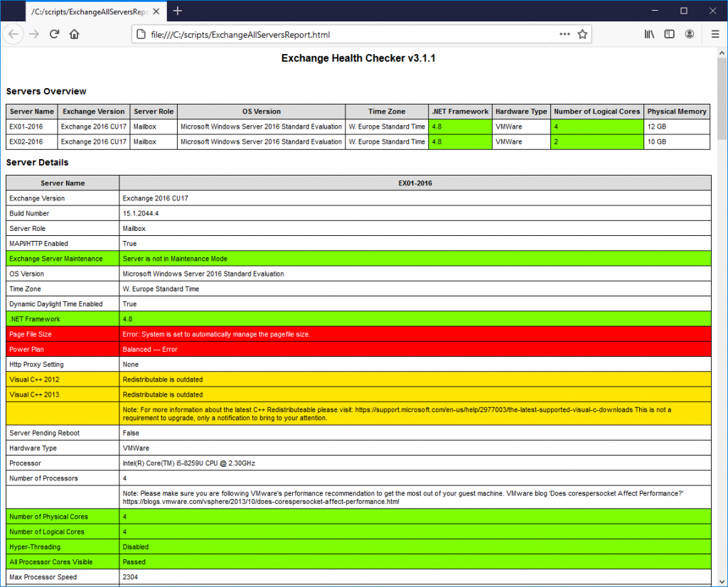Screen dimensions: 728x587
Task: Click the Number of Physical Cores label
Action: (49, 517)
